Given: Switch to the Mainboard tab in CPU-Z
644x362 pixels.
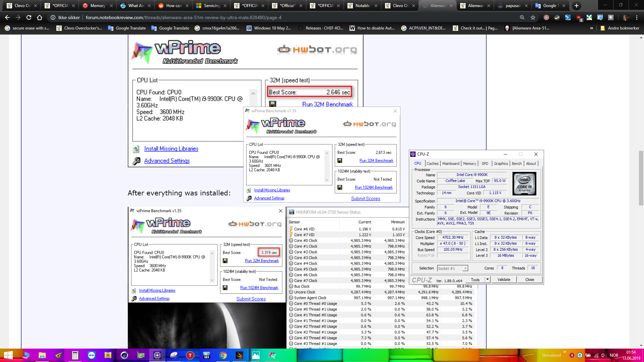Looking at the screenshot, I should click(x=450, y=164).
